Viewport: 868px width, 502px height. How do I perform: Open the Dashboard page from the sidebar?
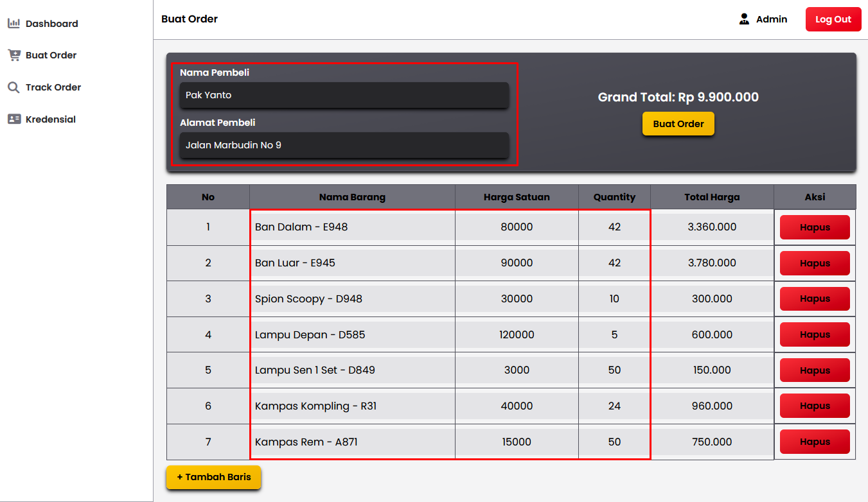click(x=51, y=23)
